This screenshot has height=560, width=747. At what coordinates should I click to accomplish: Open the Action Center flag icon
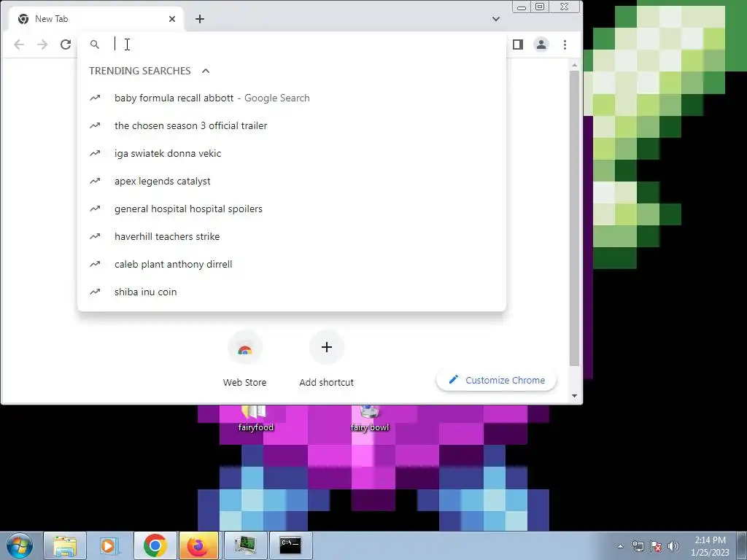pyautogui.click(x=656, y=546)
